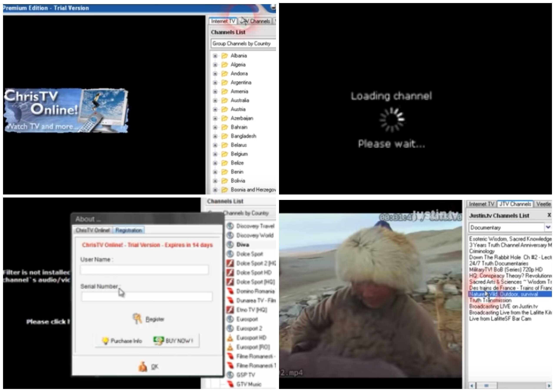The height and width of the screenshot is (392, 555).
Task: Close the Justin.tv Channels List panel
Action: [x=549, y=215]
